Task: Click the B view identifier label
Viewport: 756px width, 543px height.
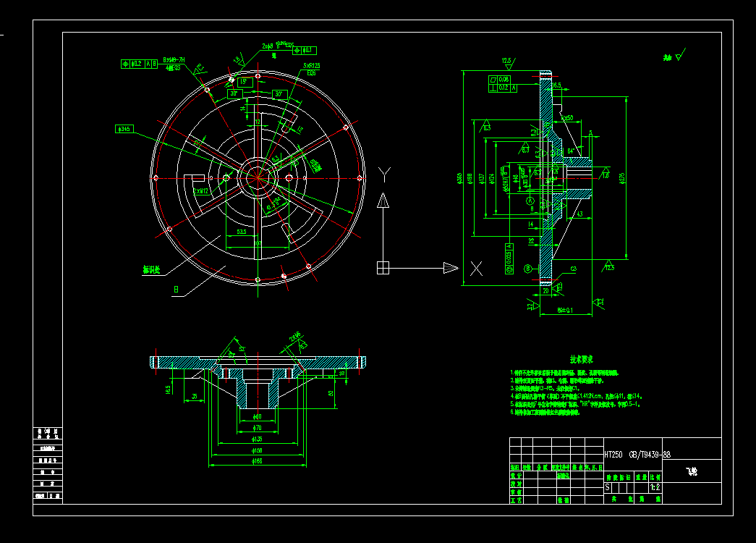Action: point(177,287)
